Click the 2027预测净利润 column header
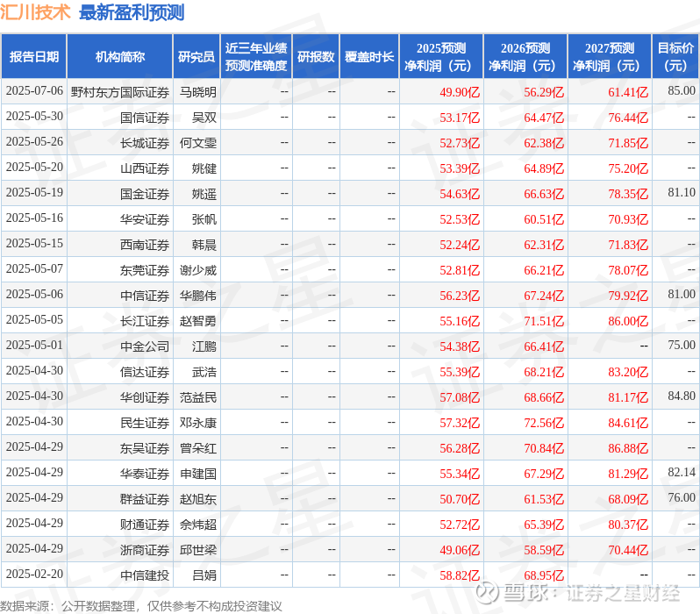The width and height of the screenshot is (700, 614). (610, 57)
